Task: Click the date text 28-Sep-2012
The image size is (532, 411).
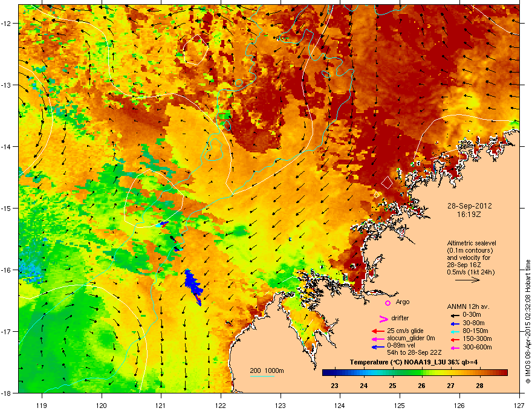Action: [x=469, y=206]
